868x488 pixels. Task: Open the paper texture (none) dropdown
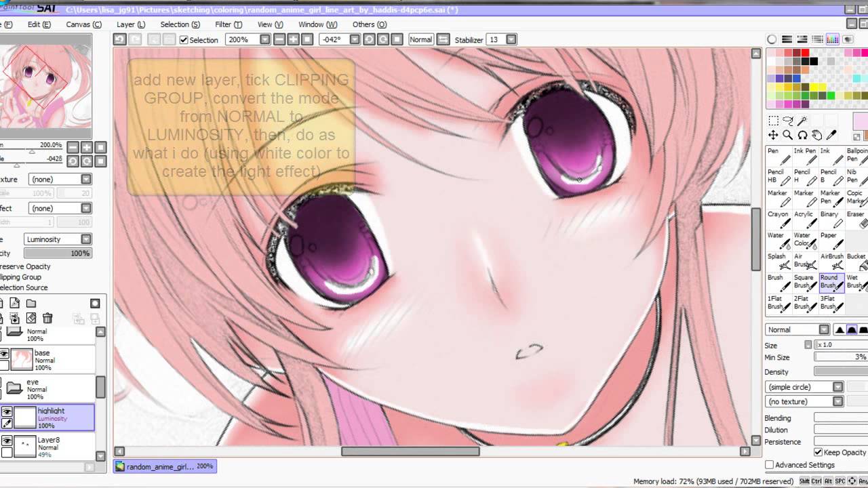tap(86, 180)
